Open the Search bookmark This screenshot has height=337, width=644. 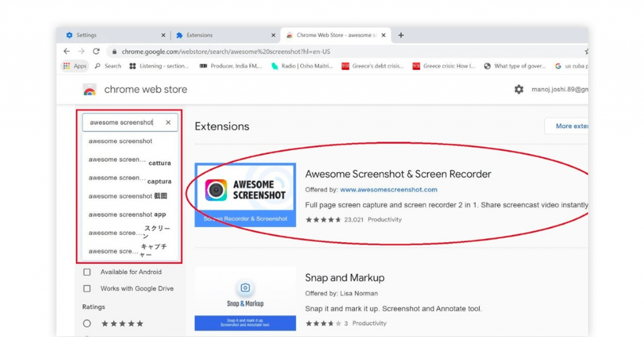point(108,66)
